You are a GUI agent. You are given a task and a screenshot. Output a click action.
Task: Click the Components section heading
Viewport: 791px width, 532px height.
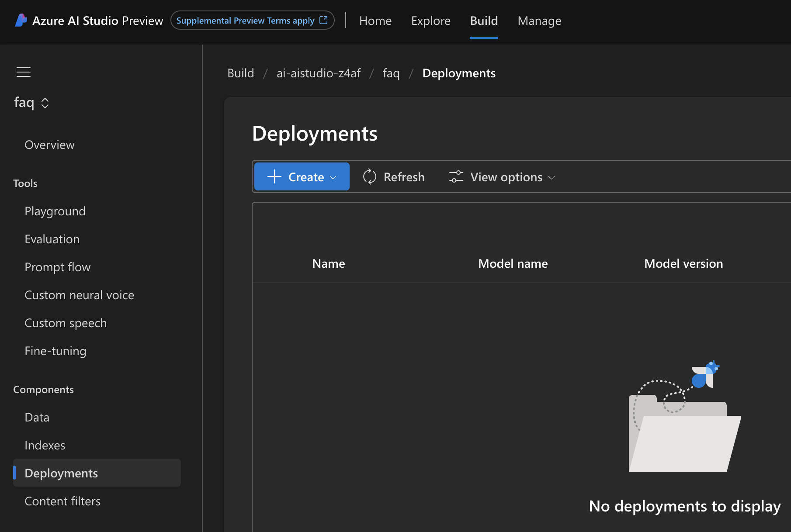pyautogui.click(x=43, y=389)
